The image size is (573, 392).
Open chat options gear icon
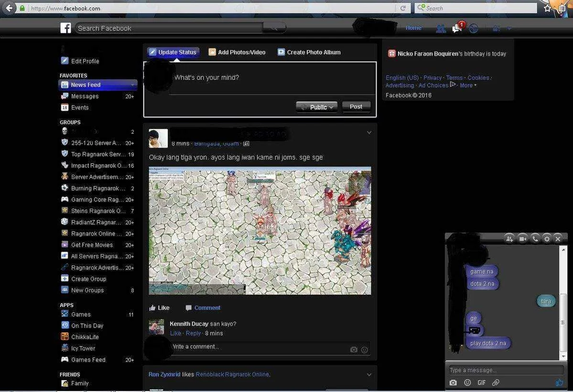tap(547, 239)
